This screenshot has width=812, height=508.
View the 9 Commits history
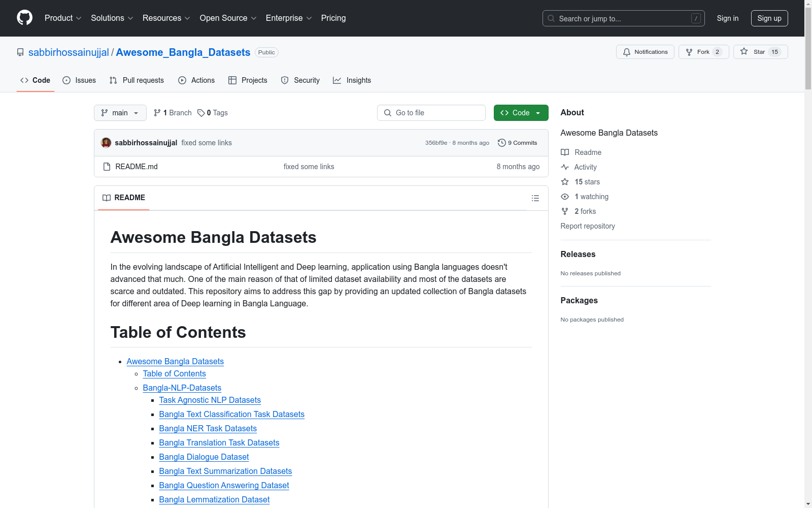(x=518, y=143)
